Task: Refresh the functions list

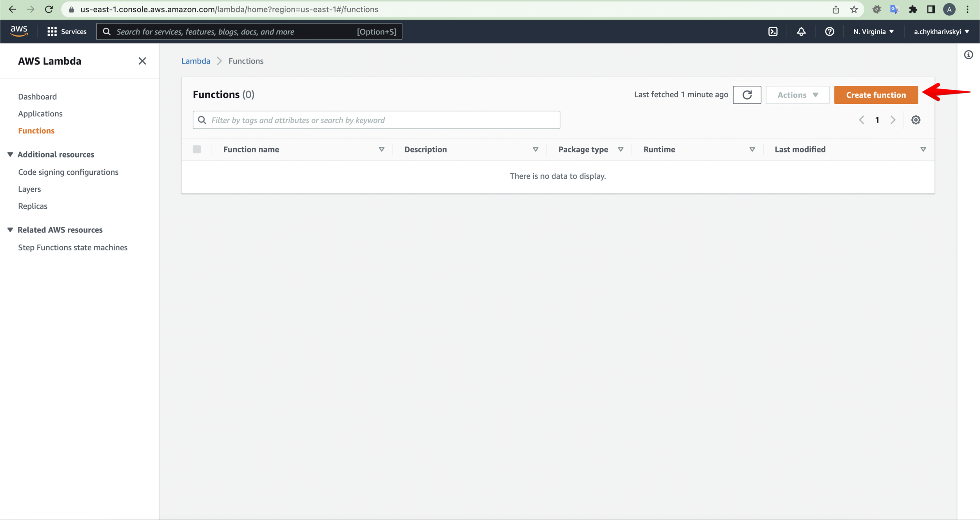Action: 747,95
